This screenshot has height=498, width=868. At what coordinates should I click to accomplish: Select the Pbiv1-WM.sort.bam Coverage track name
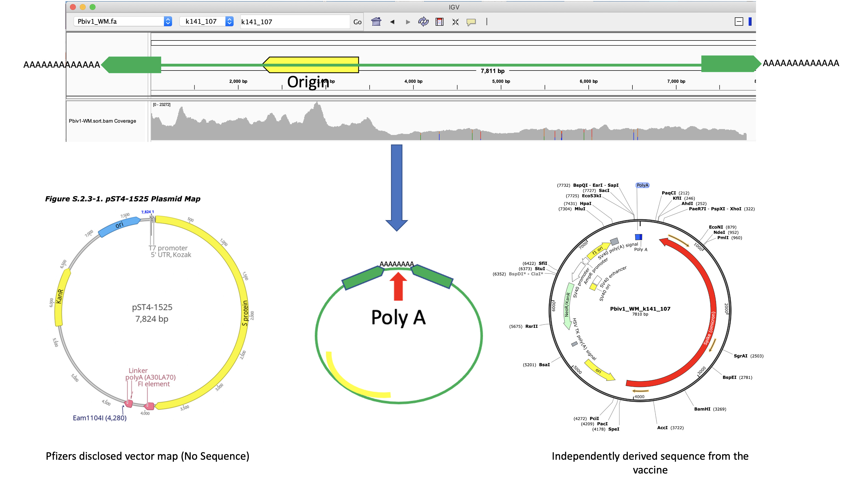point(103,121)
